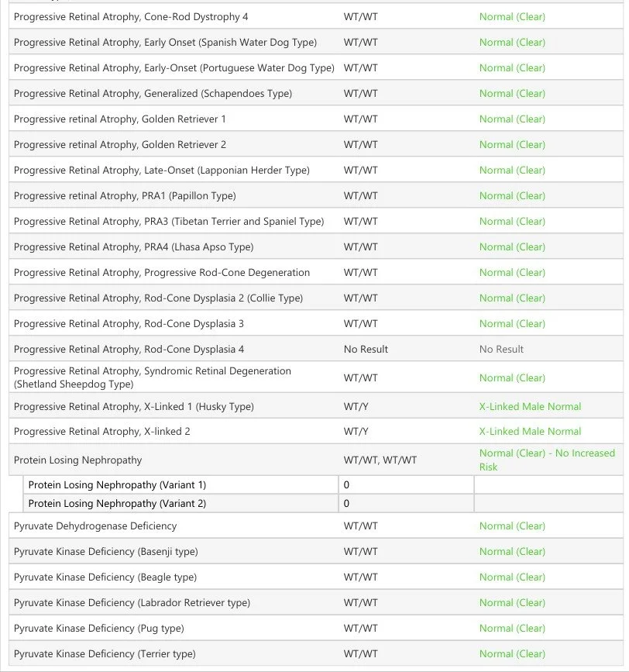Click Pyruvate Kinase Deficiency (Terrier type)
The width and height of the screenshot is (629, 672).
pyautogui.click(x=105, y=654)
